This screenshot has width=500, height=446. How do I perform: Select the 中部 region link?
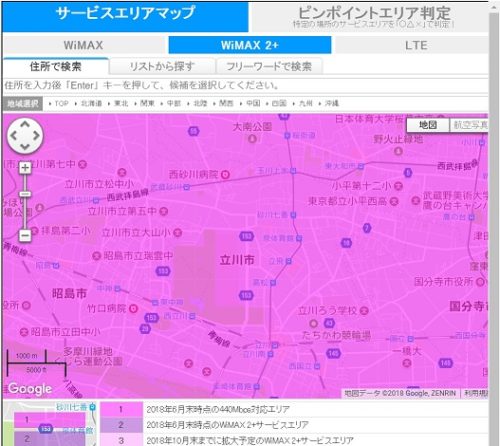click(x=174, y=103)
